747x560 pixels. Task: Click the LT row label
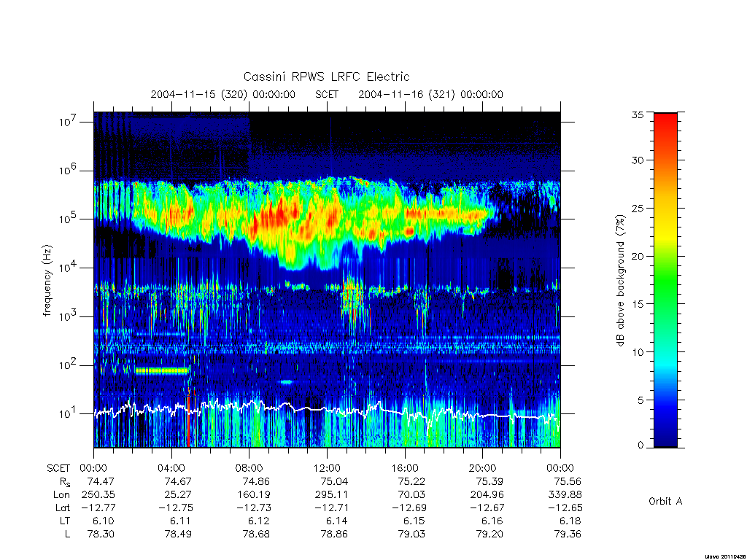coord(65,521)
